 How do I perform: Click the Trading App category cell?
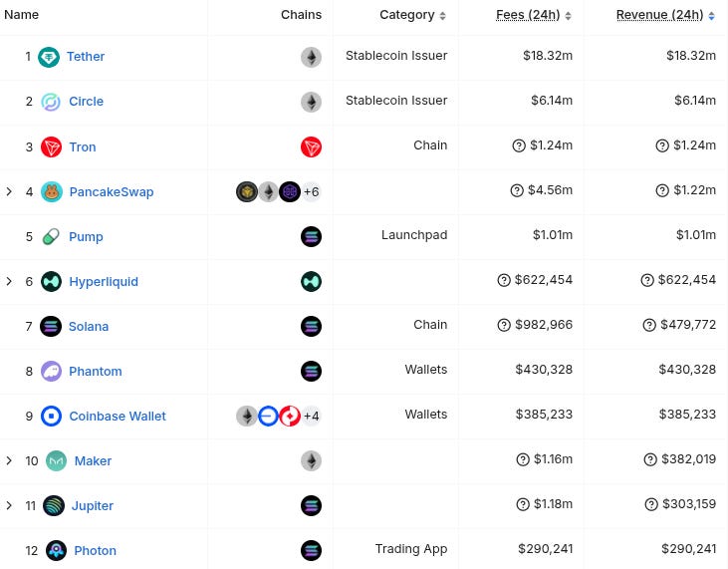(411, 549)
